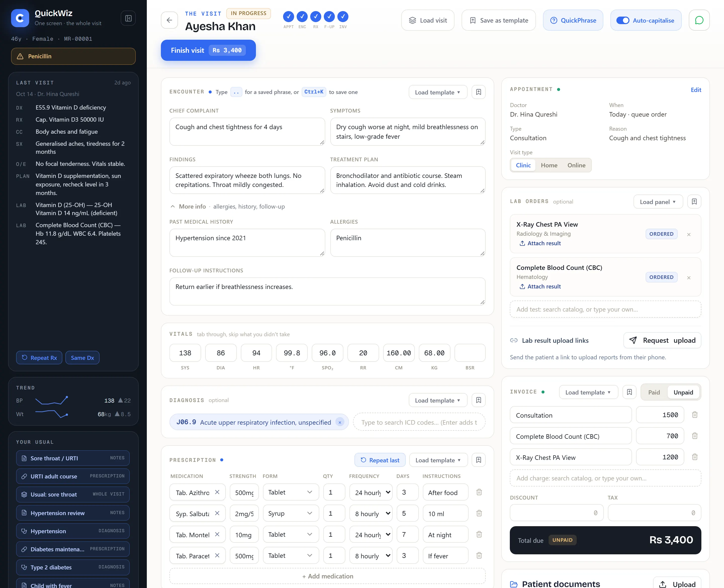Open the Usual: sore throat whole visit
The width and height of the screenshot is (724, 588).
73,494
